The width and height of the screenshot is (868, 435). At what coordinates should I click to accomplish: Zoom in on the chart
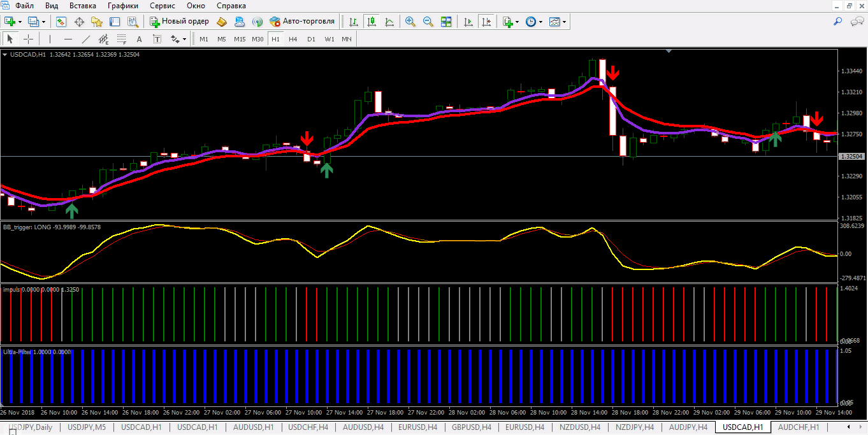tap(410, 22)
